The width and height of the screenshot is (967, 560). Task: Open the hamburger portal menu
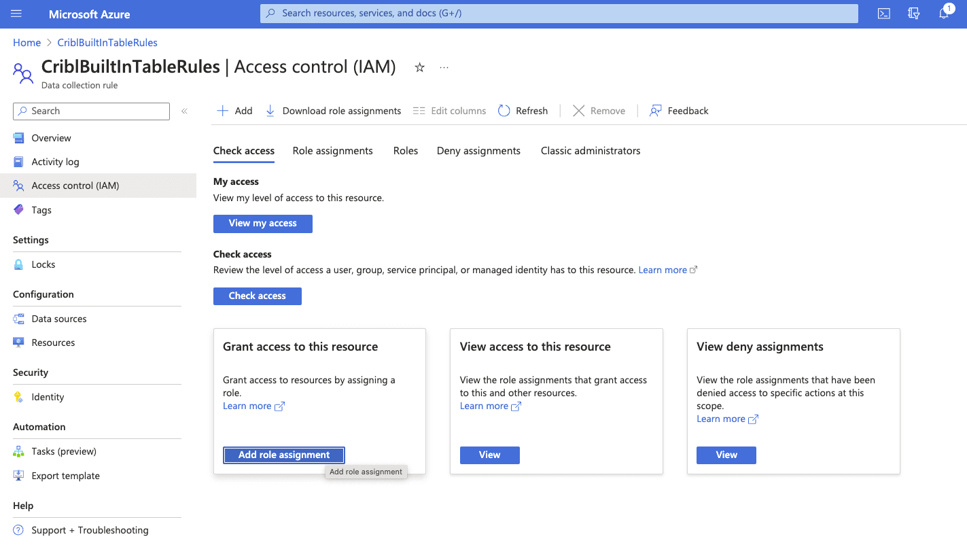coord(16,14)
